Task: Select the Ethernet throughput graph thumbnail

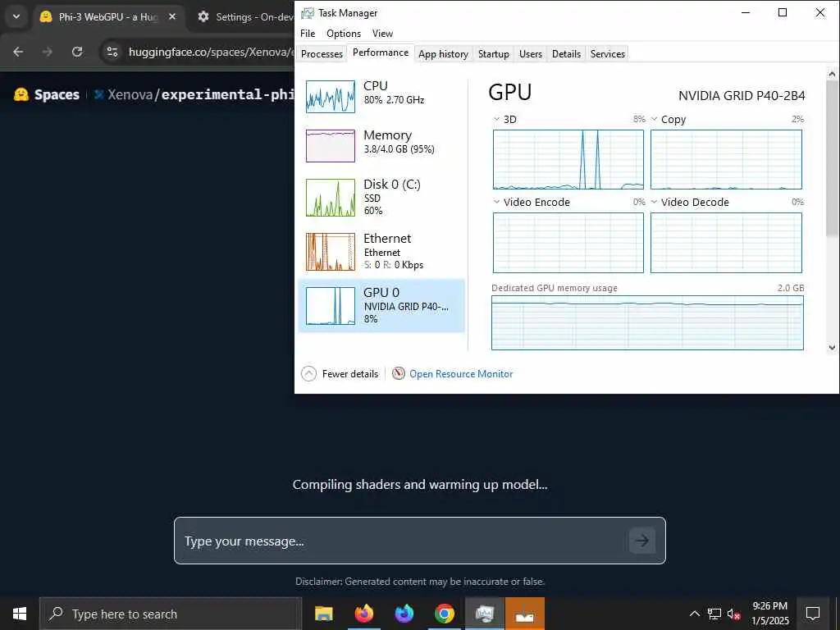Action: (x=330, y=252)
